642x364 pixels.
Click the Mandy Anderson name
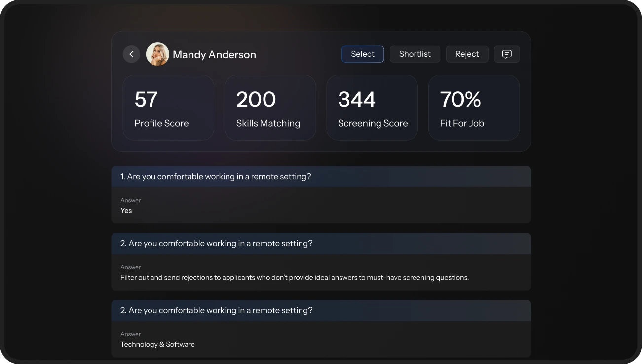[214, 55]
